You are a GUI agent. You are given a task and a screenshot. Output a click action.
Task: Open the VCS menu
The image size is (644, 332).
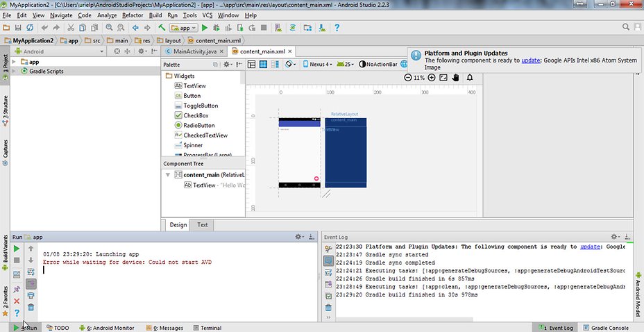(207, 15)
